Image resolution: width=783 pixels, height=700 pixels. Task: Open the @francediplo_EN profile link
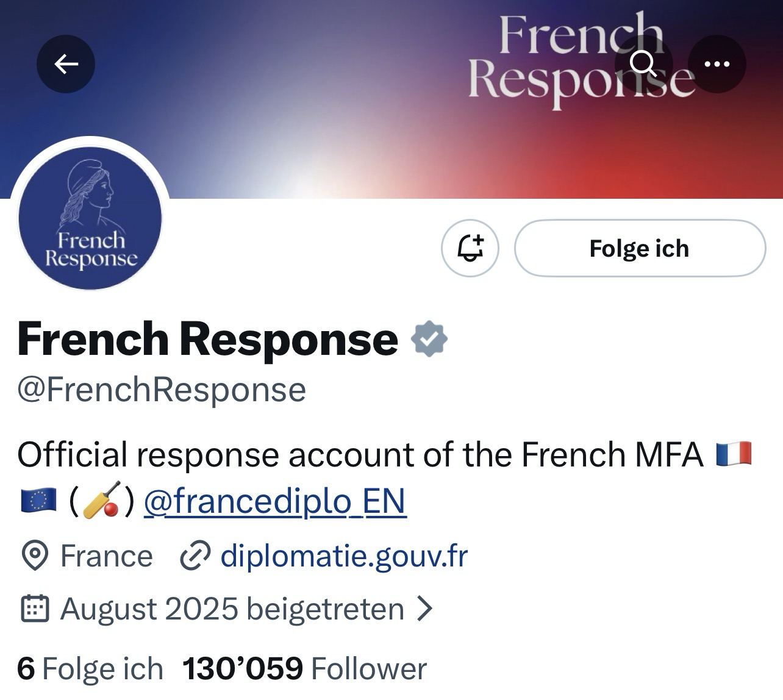pyautogui.click(x=275, y=502)
